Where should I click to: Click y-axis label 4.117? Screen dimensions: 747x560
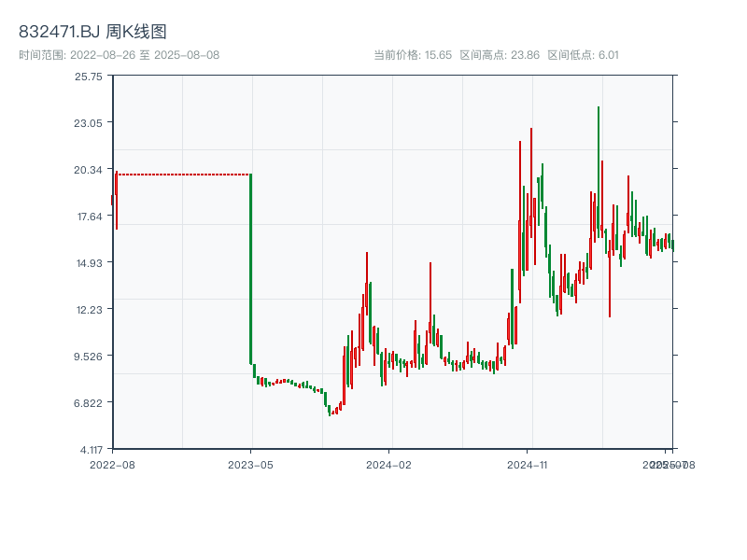(91, 450)
